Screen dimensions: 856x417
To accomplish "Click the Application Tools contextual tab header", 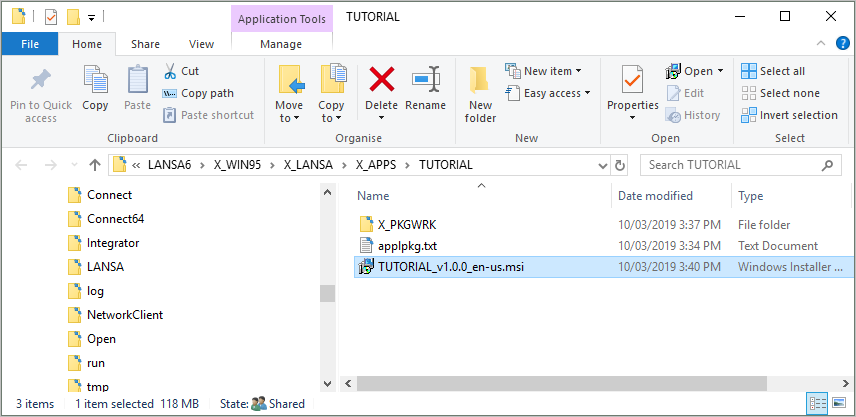I will pyautogui.click(x=282, y=19).
